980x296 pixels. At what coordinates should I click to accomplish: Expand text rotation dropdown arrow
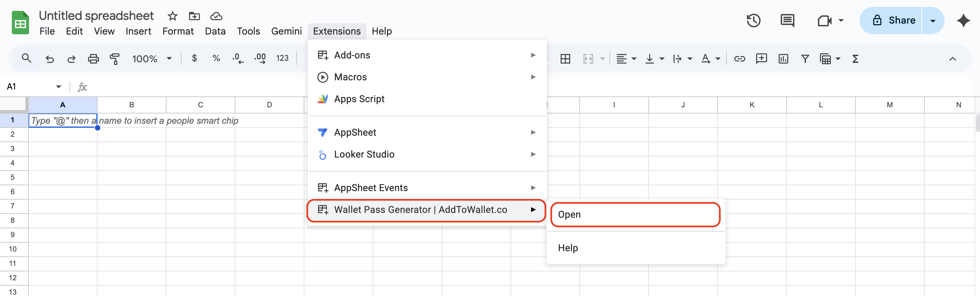tap(718, 59)
